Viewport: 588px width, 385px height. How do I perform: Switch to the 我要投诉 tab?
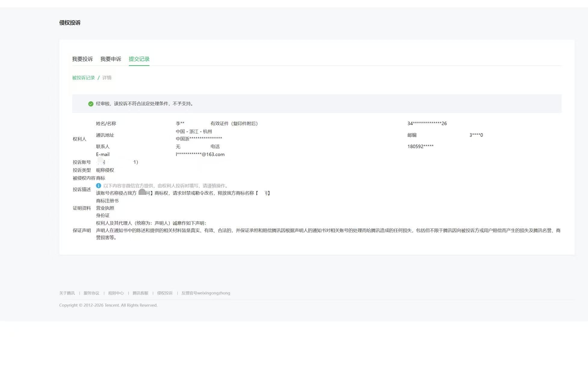[82, 59]
